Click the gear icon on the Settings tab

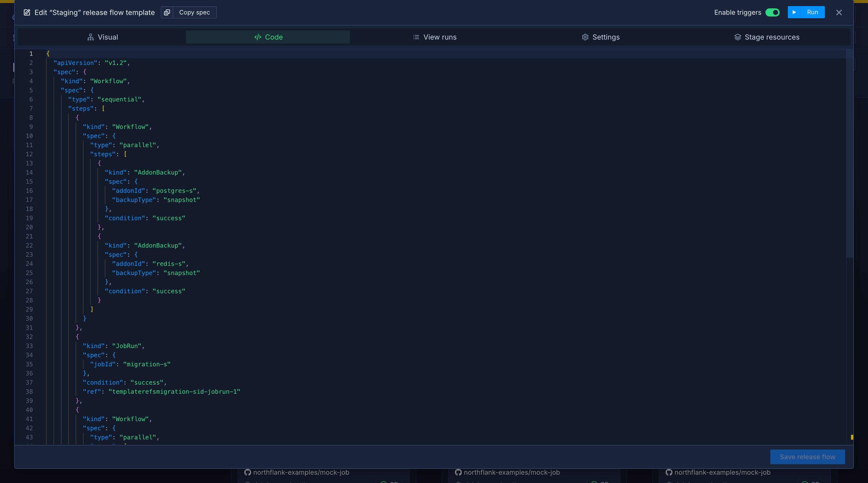click(585, 37)
